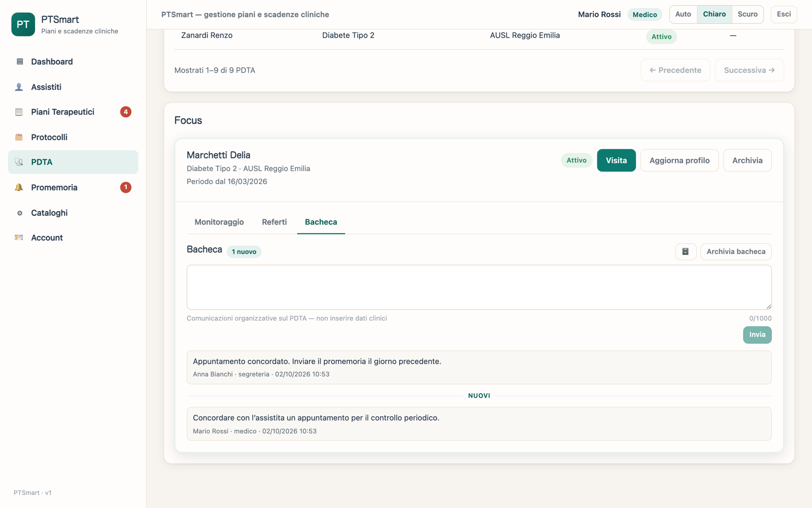This screenshot has height=508, width=812.
Task: Click the file cabinet icon beside Archivia bacheca
Action: pyautogui.click(x=686, y=251)
